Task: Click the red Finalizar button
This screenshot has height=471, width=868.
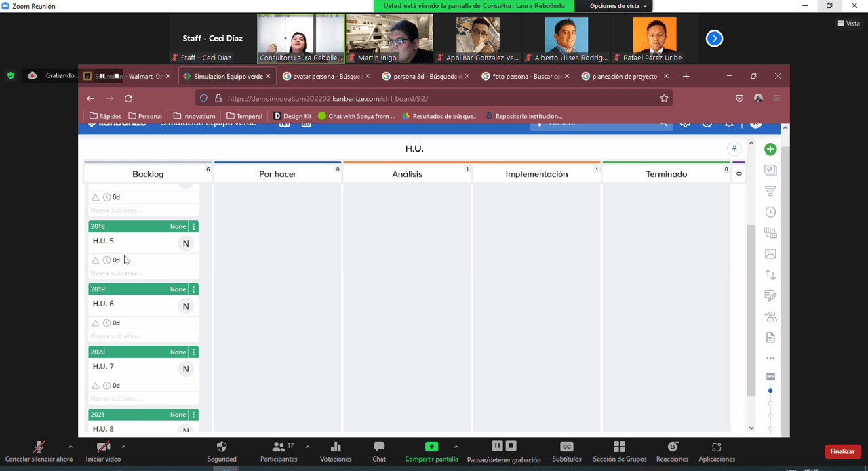Action: (842, 451)
